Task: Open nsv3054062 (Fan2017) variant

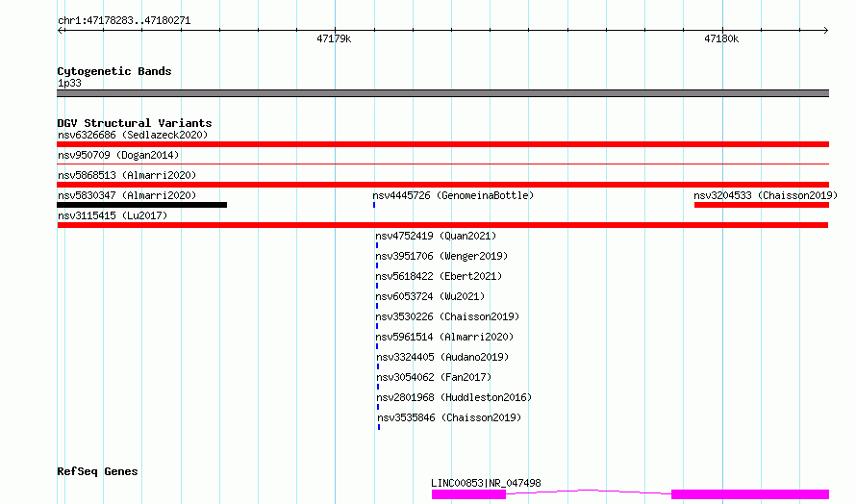Action: (x=434, y=377)
